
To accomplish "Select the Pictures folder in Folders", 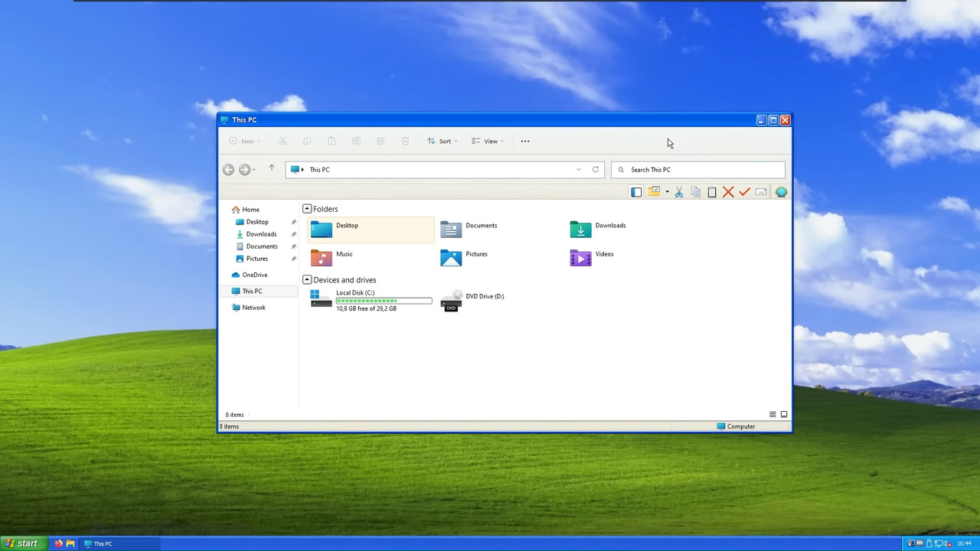I will (x=464, y=258).
